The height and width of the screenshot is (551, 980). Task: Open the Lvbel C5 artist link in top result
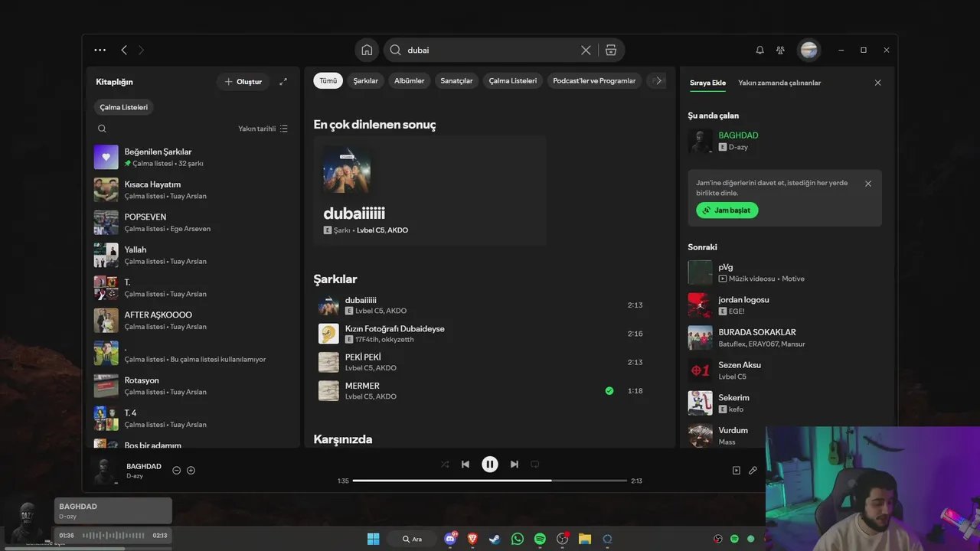pos(371,230)
